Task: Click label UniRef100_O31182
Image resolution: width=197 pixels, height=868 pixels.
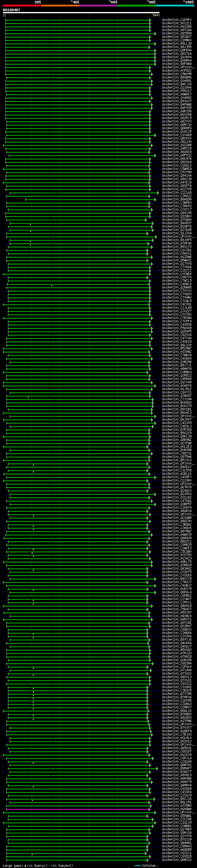Action: pos(177,498)
